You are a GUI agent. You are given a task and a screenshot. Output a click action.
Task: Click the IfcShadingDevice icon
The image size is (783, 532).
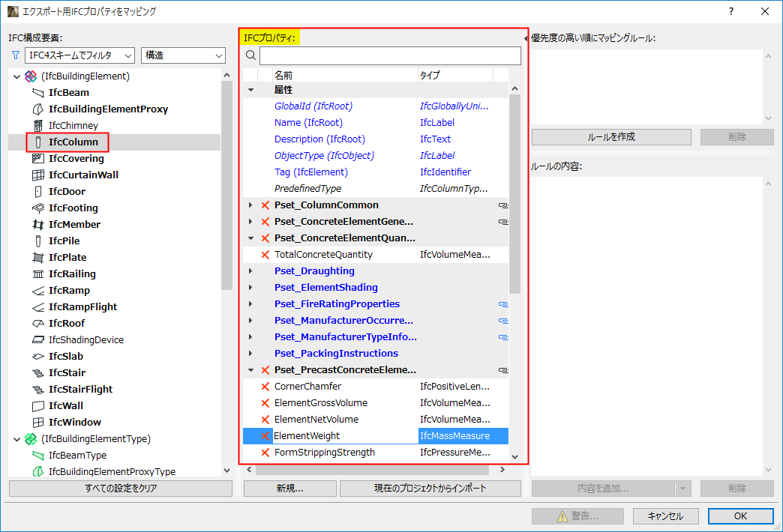[38, 340]
